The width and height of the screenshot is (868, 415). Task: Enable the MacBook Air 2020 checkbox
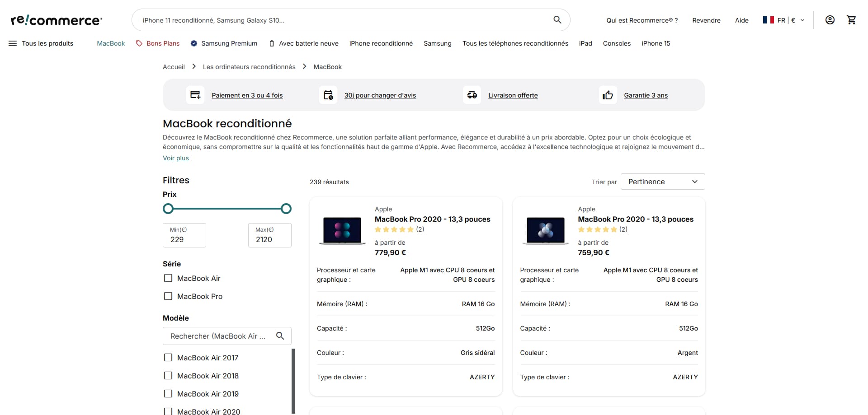pyautogui.click(x=168, y=411)
